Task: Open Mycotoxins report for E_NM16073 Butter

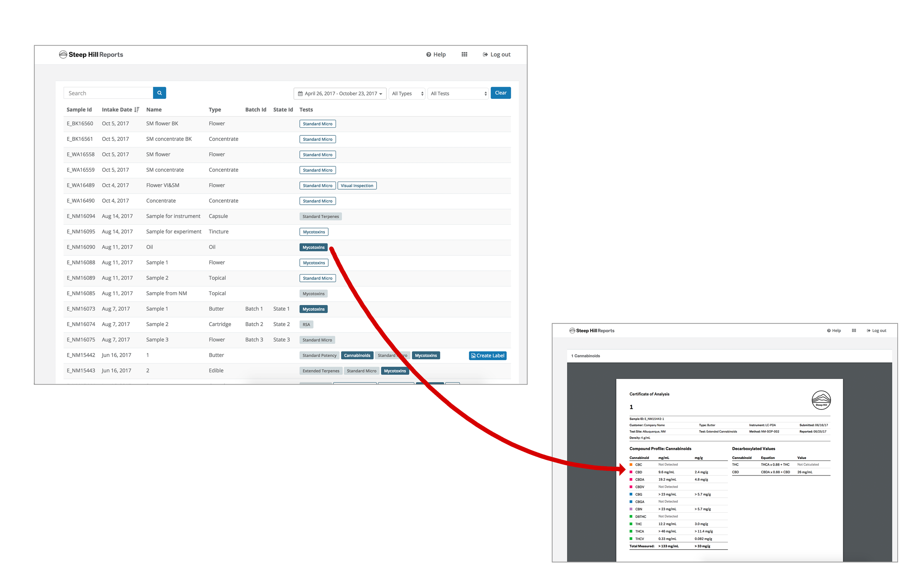Action: (313, 309)
